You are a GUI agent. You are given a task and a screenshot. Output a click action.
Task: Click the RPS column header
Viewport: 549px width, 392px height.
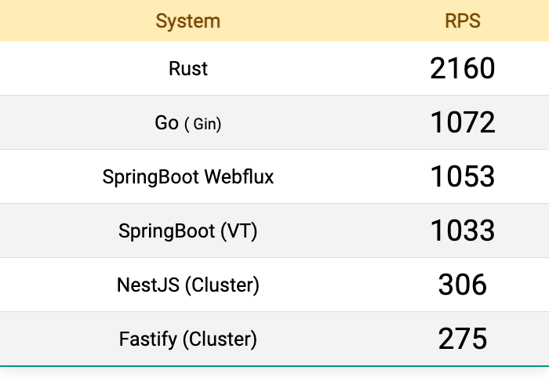pos(463,21)
